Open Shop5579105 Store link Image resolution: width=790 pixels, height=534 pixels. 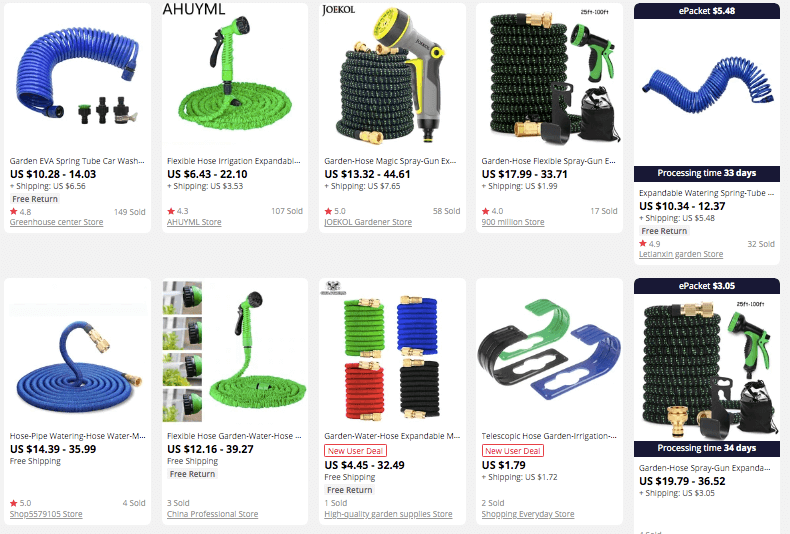[46, 514]
